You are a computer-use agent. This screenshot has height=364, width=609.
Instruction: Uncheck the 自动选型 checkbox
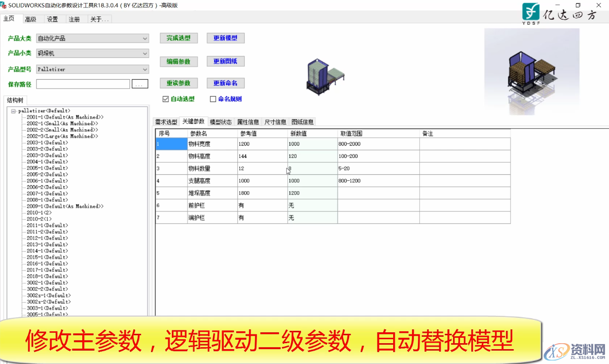165,99
